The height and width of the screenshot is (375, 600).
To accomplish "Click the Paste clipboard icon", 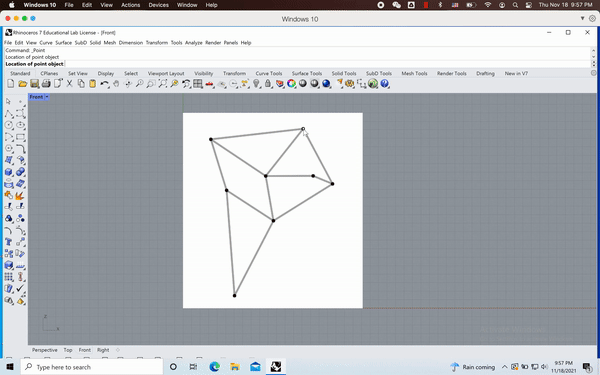I will tap(93, 83).
